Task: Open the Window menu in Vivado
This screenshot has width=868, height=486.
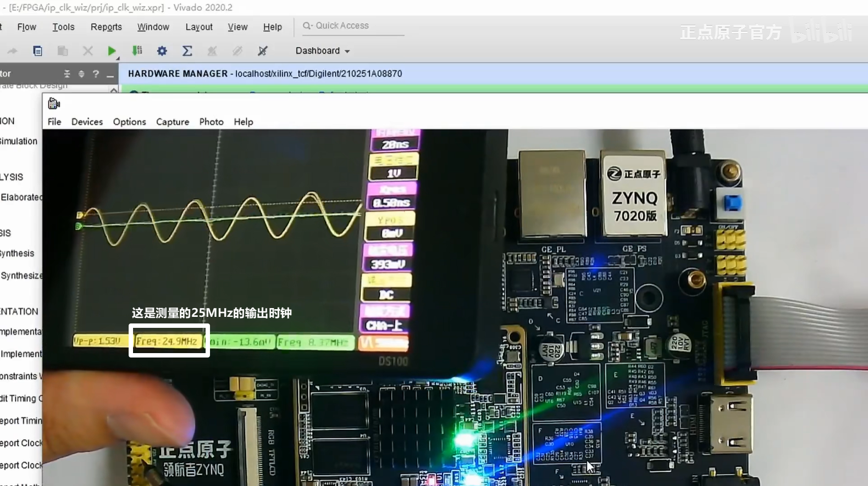Action: click(x=153, y=27)
